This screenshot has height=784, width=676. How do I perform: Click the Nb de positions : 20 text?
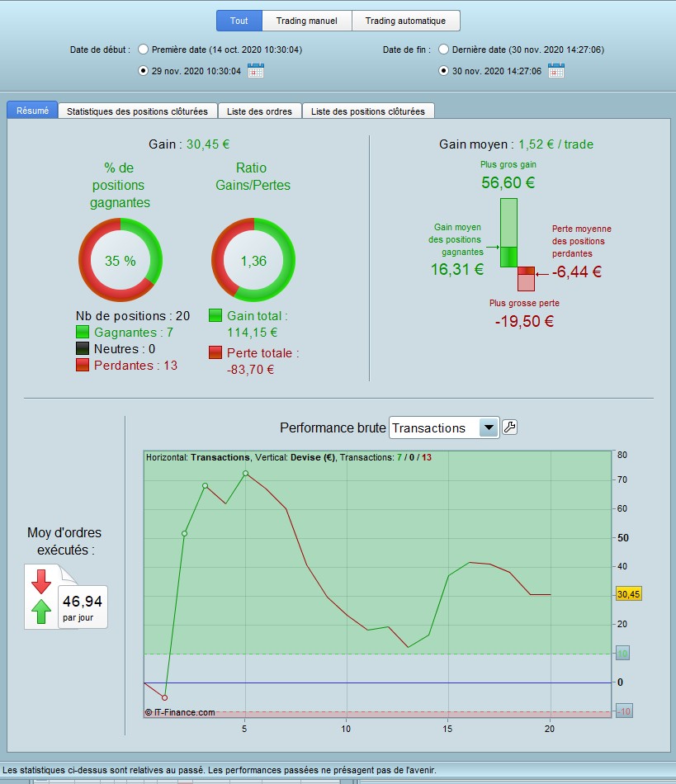pos(133,316)
